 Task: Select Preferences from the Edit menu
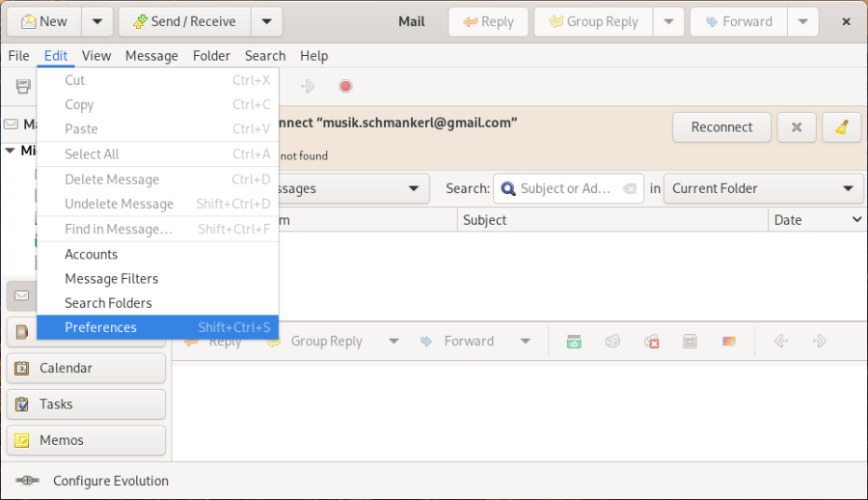tap(100, 328)
